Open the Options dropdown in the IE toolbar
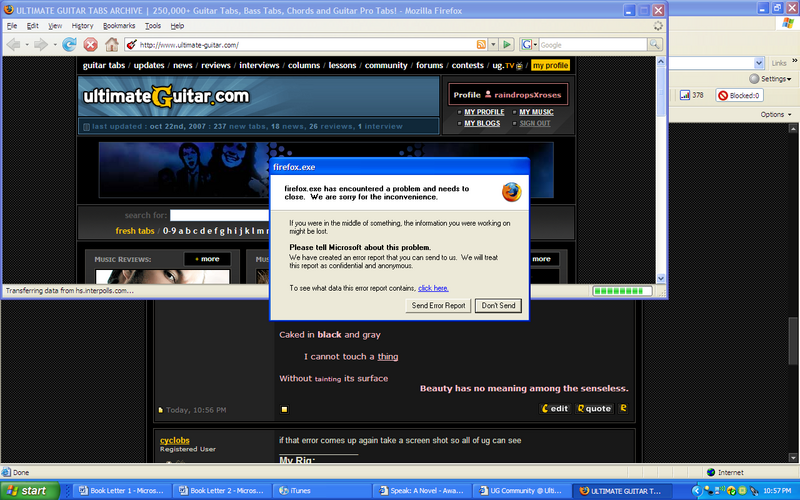The image size is (800, 500). [x=776, y=114]
